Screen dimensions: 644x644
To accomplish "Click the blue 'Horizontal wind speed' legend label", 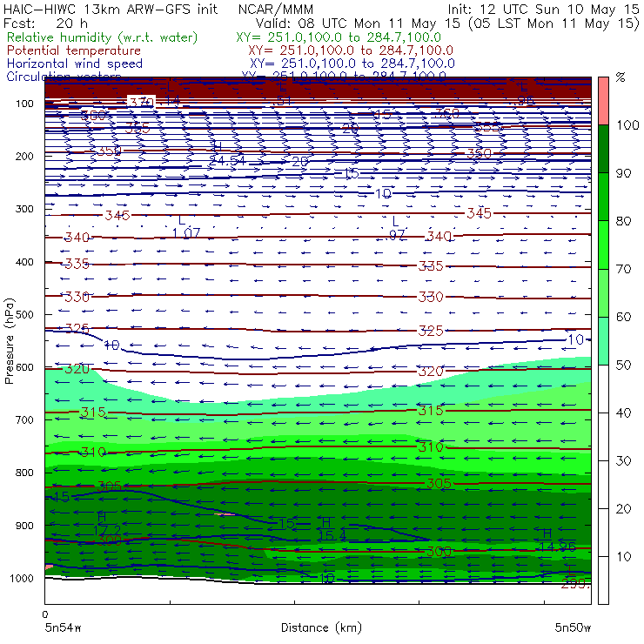I will [x=75, y=64].
